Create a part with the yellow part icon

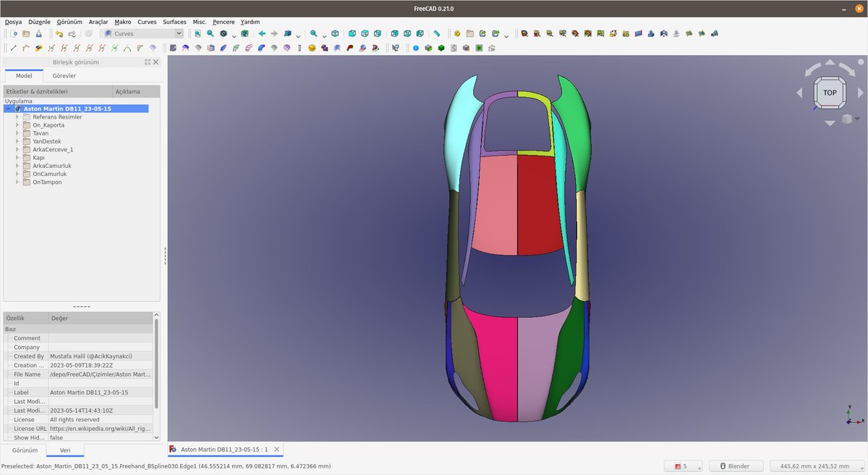pos(457,33)
